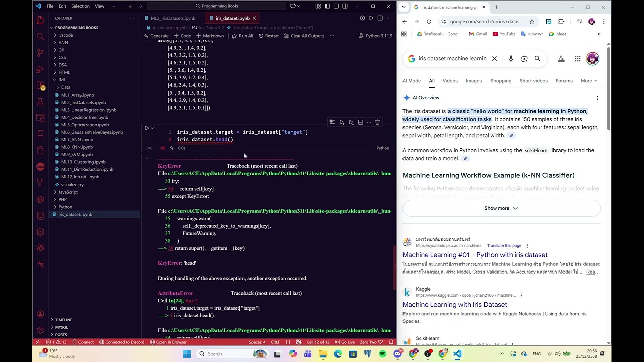Close the iris_dataset.ipynb tab

pyautogui.click(x=254, y=18)
